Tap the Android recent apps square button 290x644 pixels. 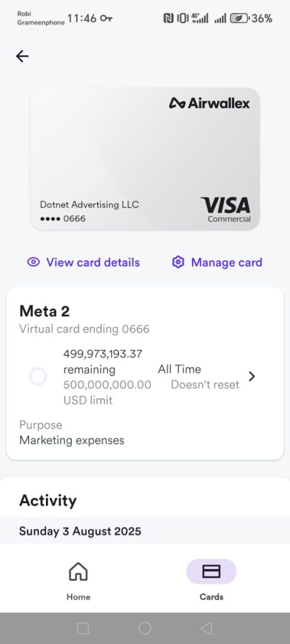pyautogui.click(x=83, y=628)
